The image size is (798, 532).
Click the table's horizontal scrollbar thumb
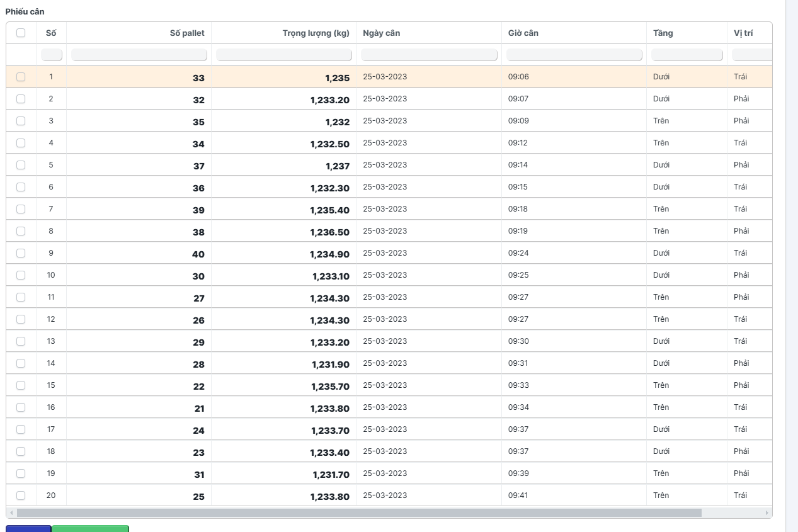[359, 513]
